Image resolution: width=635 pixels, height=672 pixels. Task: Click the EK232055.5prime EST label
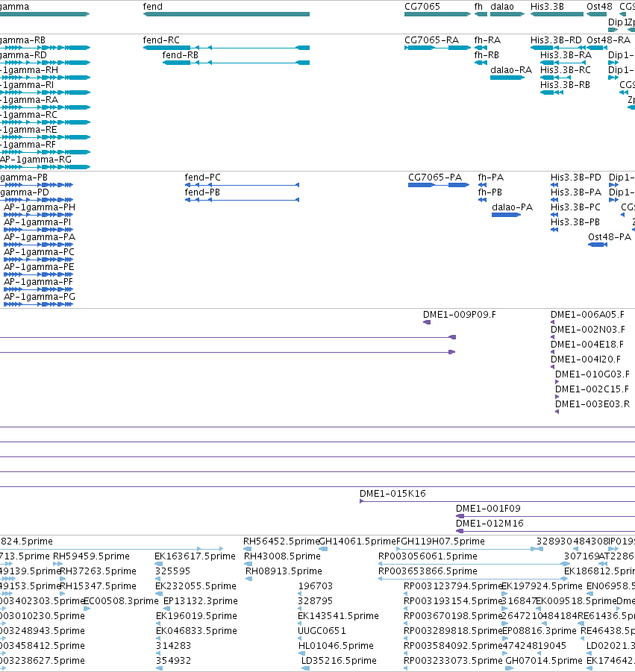coord(195,586)
